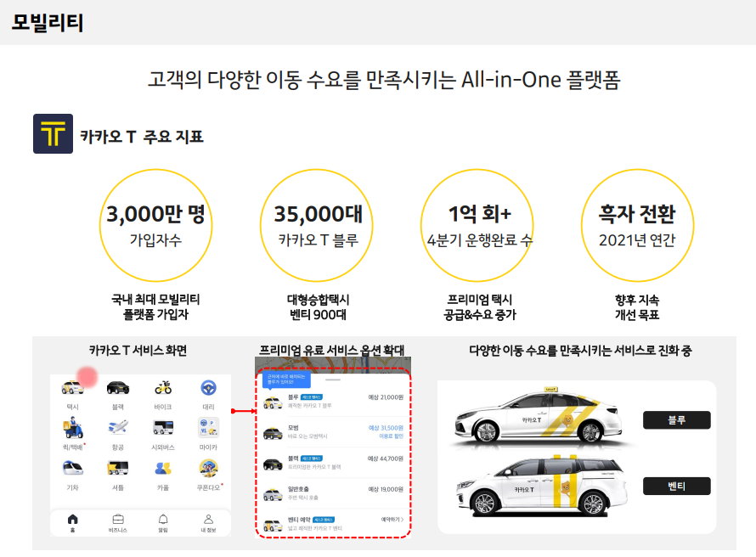Image resolution: width=756 pixels, height=557 pixels.
Task: Click the 3,000만 명 가입자수 circle
Action: click(155, 225)
